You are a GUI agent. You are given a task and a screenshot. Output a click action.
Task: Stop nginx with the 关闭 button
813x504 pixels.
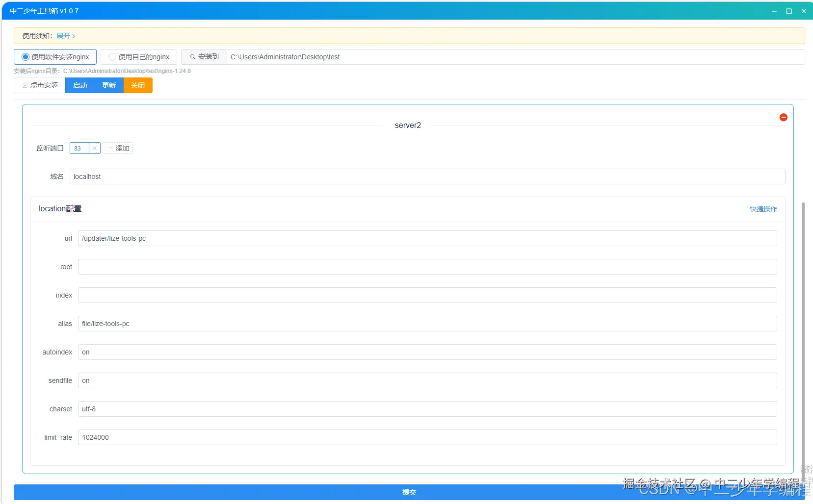pos(138,85)
